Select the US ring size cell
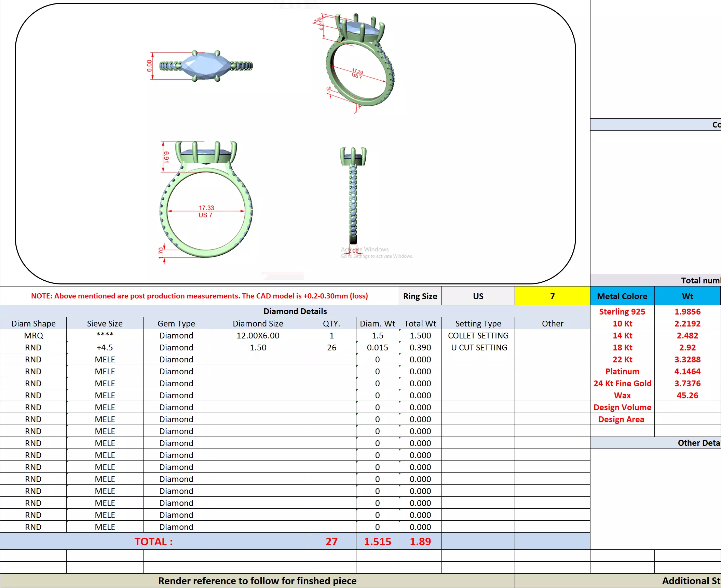Image resolution: width=721 pixels, height=588 pixels. 478,296
